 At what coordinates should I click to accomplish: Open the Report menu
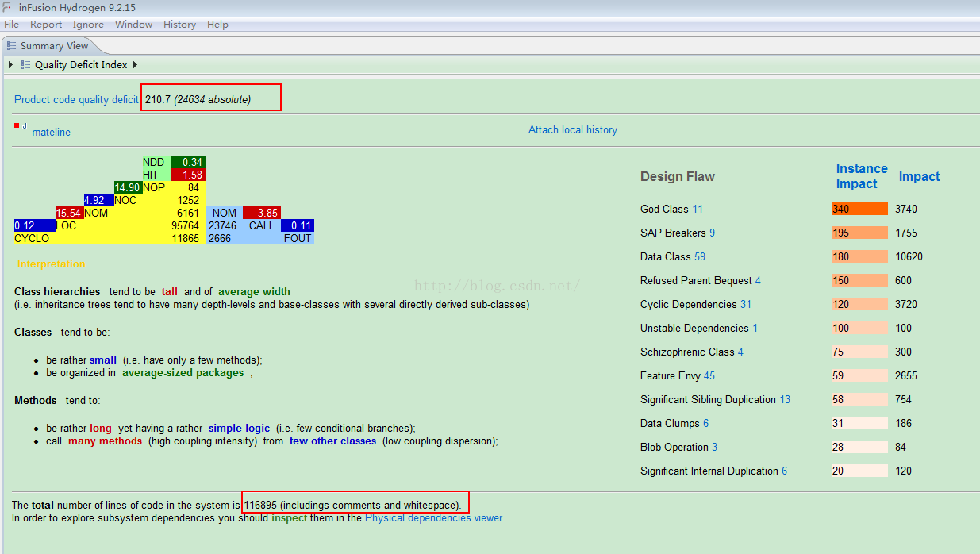(46, 25)
